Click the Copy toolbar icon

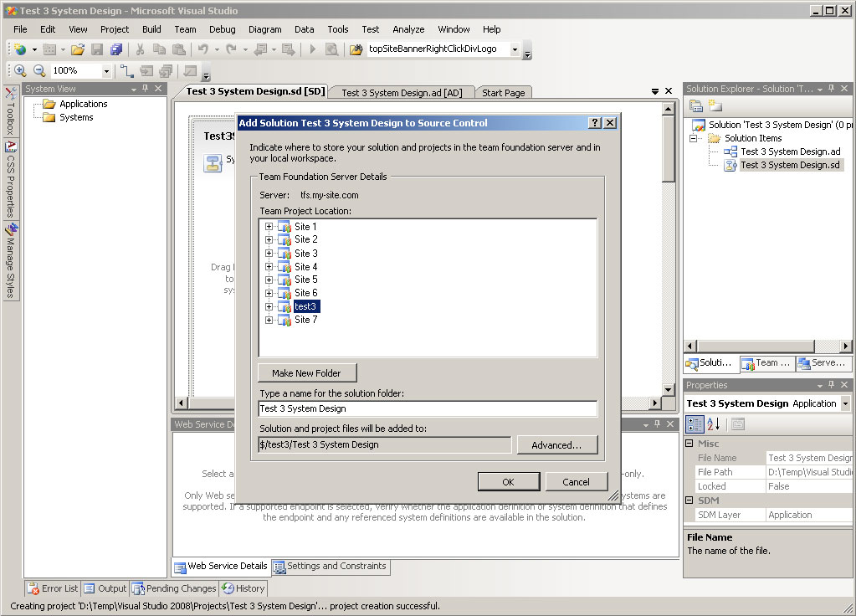tap(160, 49)
